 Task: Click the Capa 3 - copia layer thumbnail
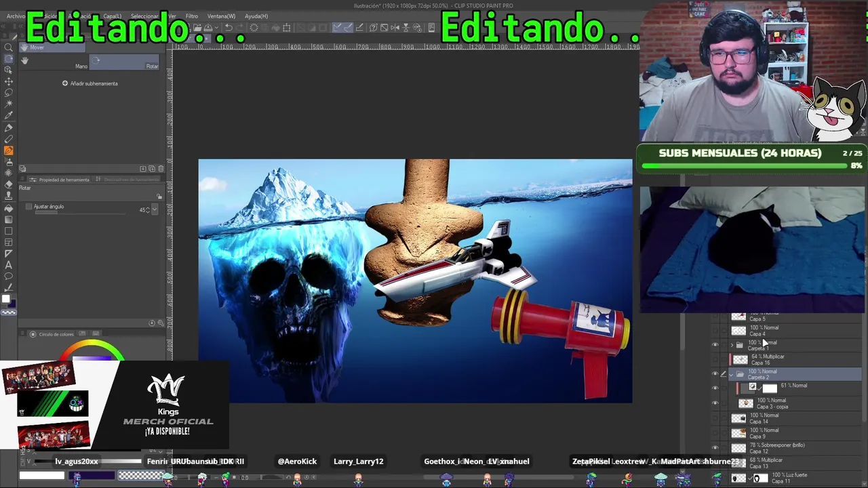click(x=745, y=403)
